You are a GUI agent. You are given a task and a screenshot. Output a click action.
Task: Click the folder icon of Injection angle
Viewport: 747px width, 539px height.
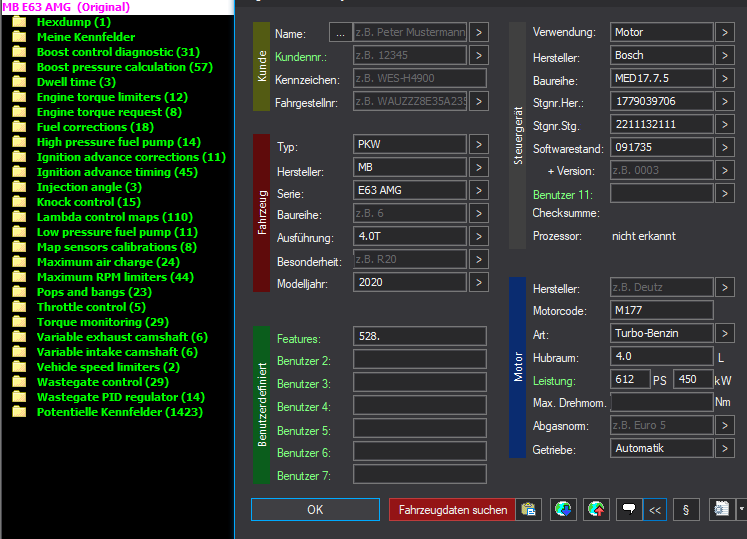(19, 187)
